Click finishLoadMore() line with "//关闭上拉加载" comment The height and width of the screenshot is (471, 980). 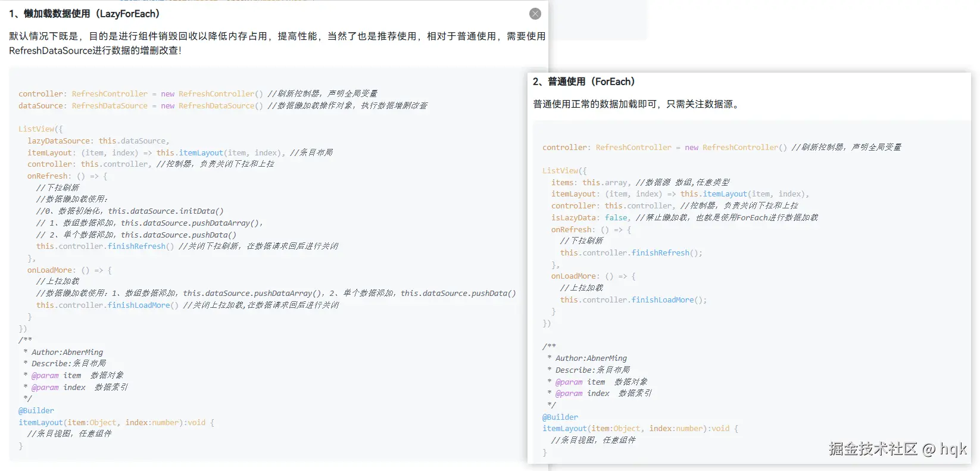coord(188,305)
